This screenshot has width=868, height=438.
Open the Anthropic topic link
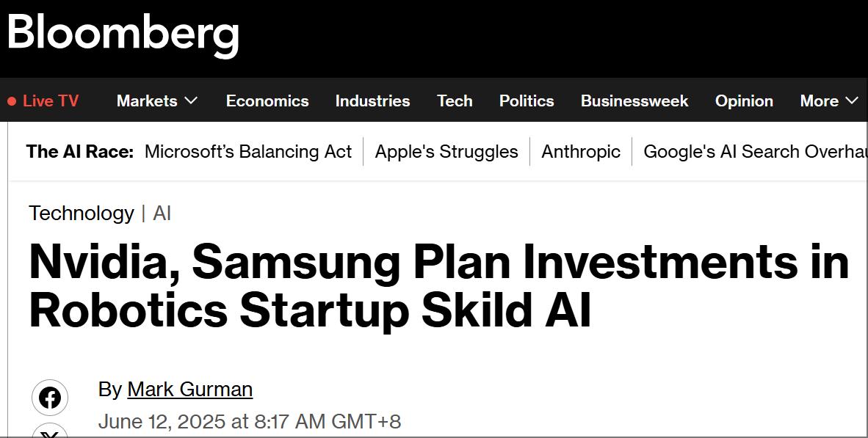pyautogui.click(x=581, y=152)
